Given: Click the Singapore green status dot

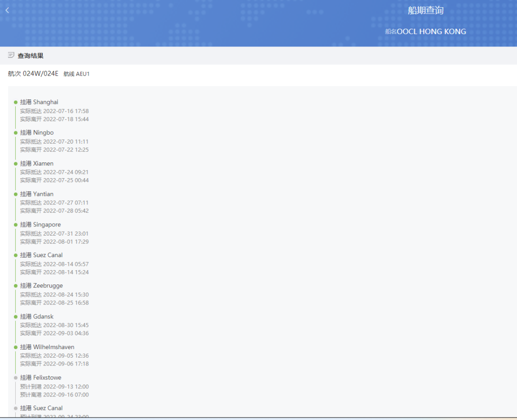Looking at the screenshot, I should click(x=15, y=225).
